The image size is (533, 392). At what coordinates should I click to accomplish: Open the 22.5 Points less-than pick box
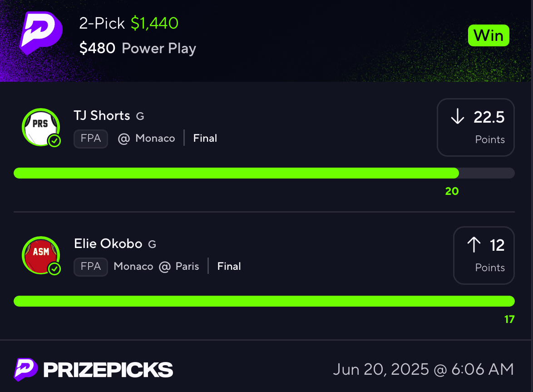click(475, 127)
